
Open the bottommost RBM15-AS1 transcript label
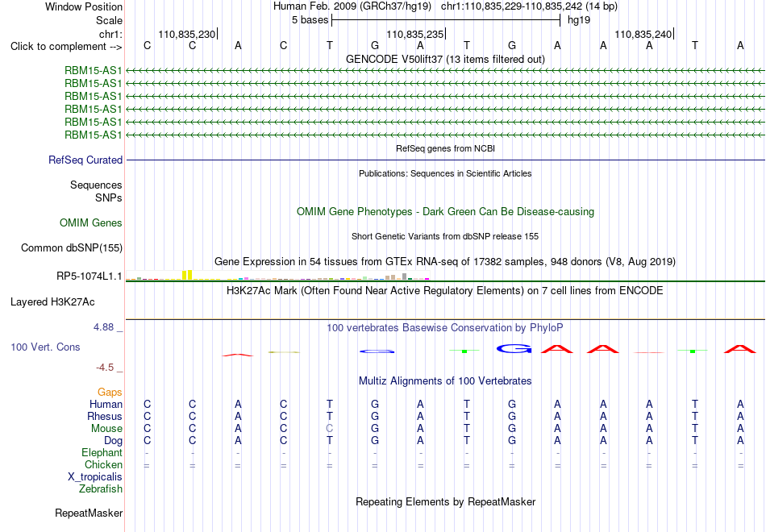pyautogui.click(x=93, y=135)
